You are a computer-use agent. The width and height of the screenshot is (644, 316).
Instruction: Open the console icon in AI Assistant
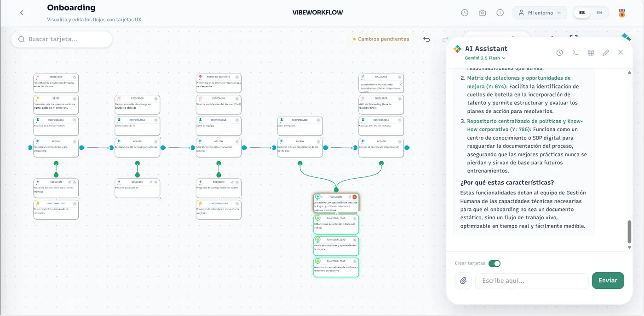(x=575, y=53)
